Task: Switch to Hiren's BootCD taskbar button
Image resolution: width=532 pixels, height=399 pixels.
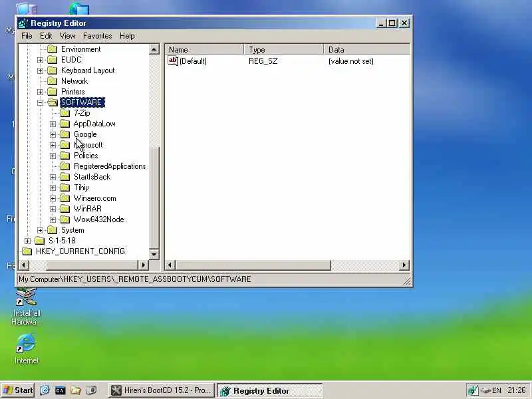Action: [x=162, y=390]
